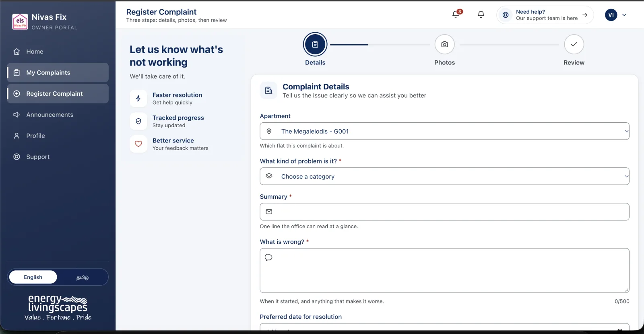
Task: Select Register Complaint in sidebar
Action: pyautogui.click(x=58, y=94)
